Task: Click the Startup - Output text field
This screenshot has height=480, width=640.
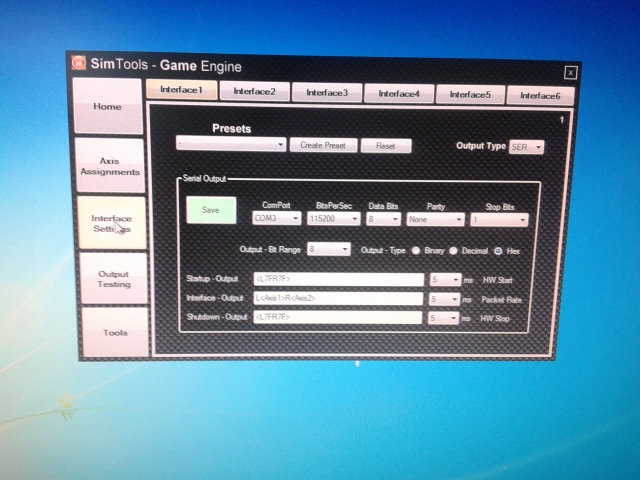Action: 339,280
